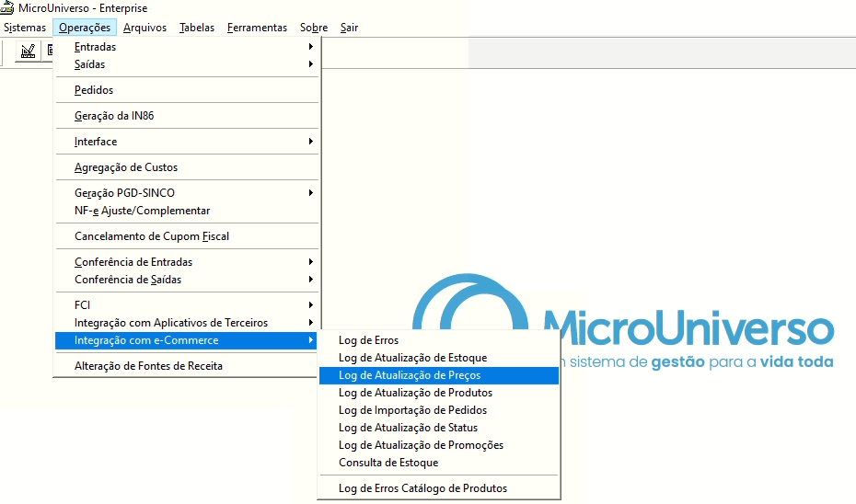This screenshot has width=856, height=504.
Task: Open the Ferramentas menu
Action: pyautogui.click(x=257, y=28)
